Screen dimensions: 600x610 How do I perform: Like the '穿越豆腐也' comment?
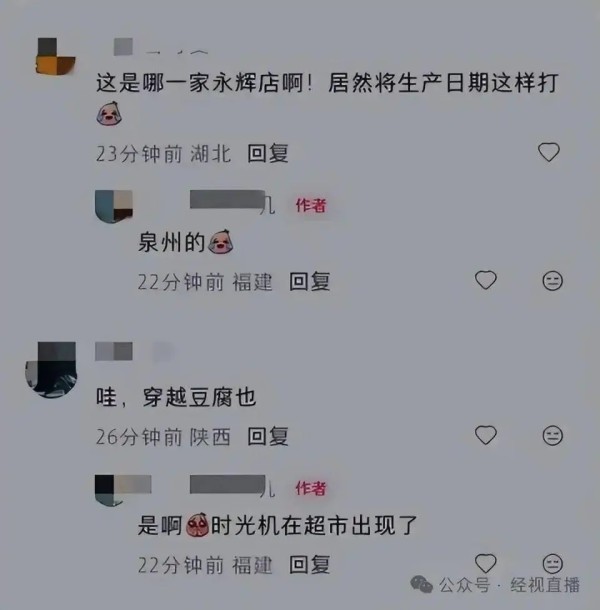pyautogui.click(x=486, y=435)
